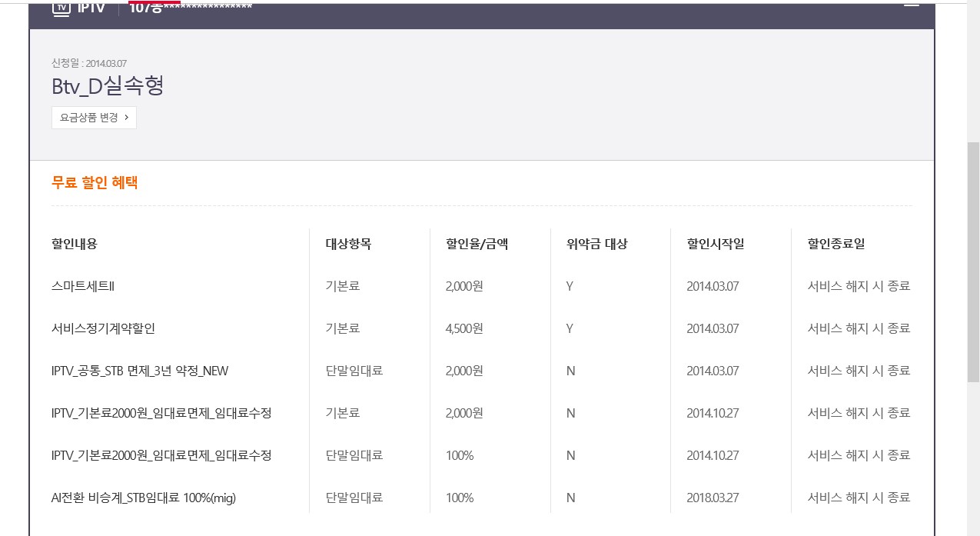The image size is (980, 536).
Task: Click the 신청일 2014.03.07 text
Action: tap(89, 63)
